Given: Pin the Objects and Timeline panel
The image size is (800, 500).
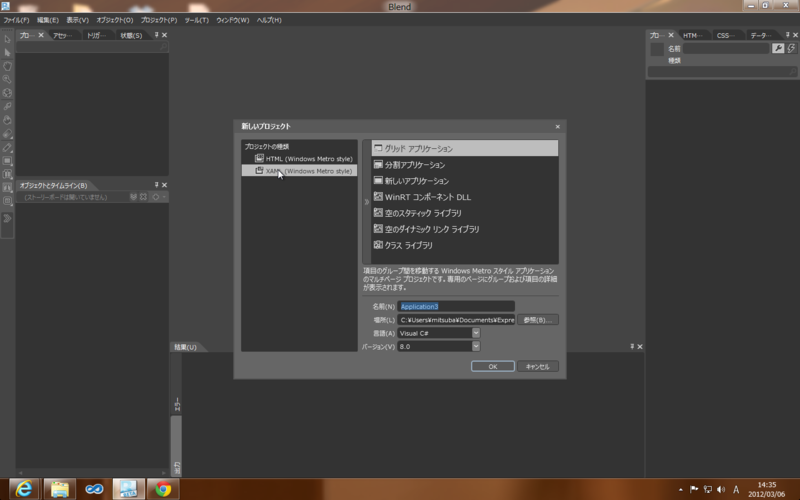Looking at the screenshot, I should (156, 185).
